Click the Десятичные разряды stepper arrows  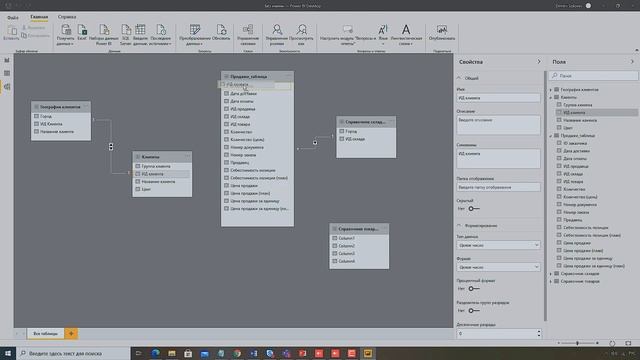[539, 333]
